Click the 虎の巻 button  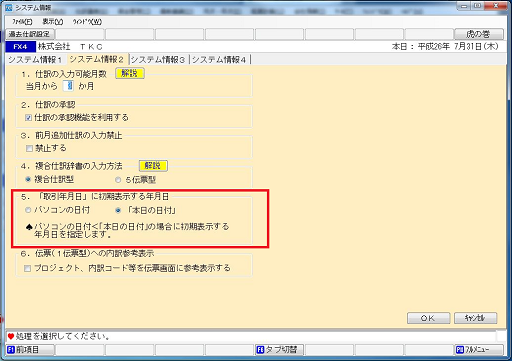point(479,34)
